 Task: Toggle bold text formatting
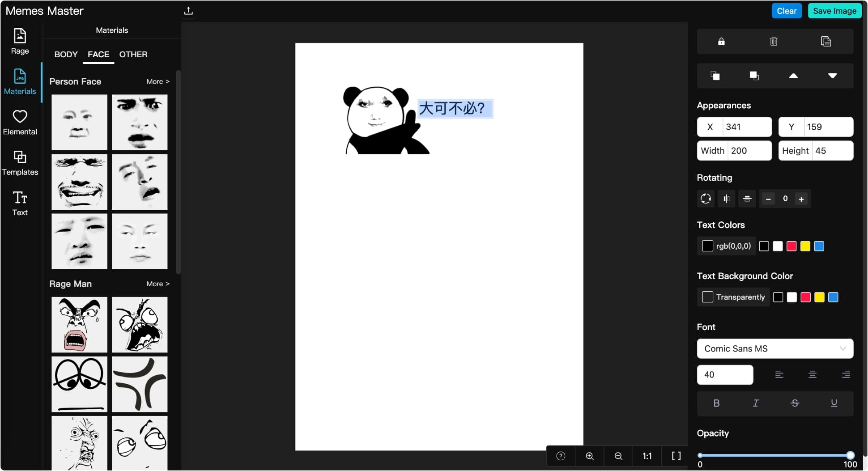pos(716,403)
